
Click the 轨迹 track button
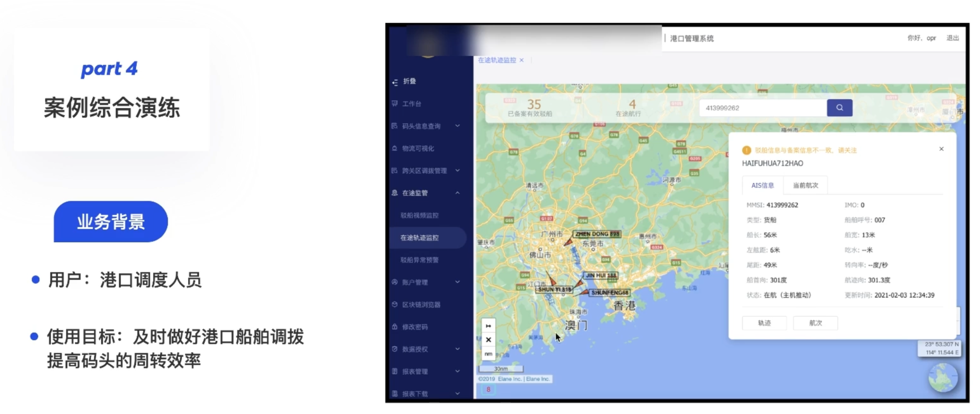point(764,323)
